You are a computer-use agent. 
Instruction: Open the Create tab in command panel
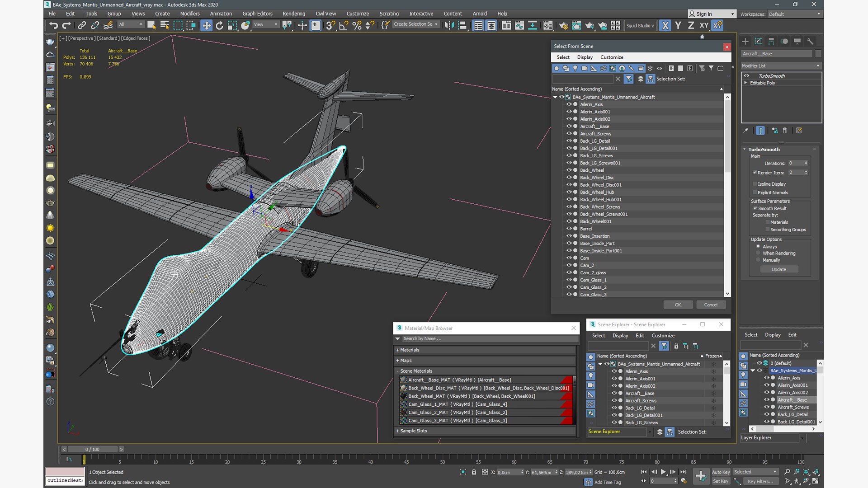pos(745,42)
